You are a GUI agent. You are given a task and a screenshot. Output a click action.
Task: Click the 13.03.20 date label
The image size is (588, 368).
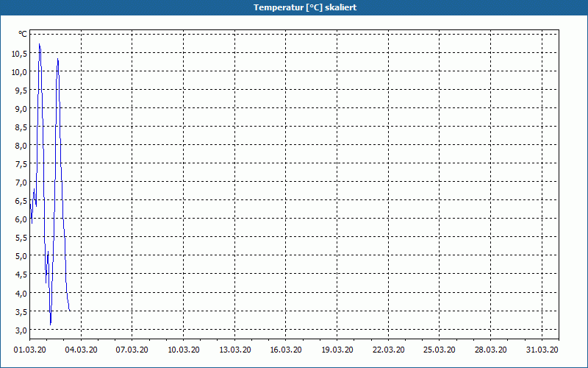pos(235,350)
